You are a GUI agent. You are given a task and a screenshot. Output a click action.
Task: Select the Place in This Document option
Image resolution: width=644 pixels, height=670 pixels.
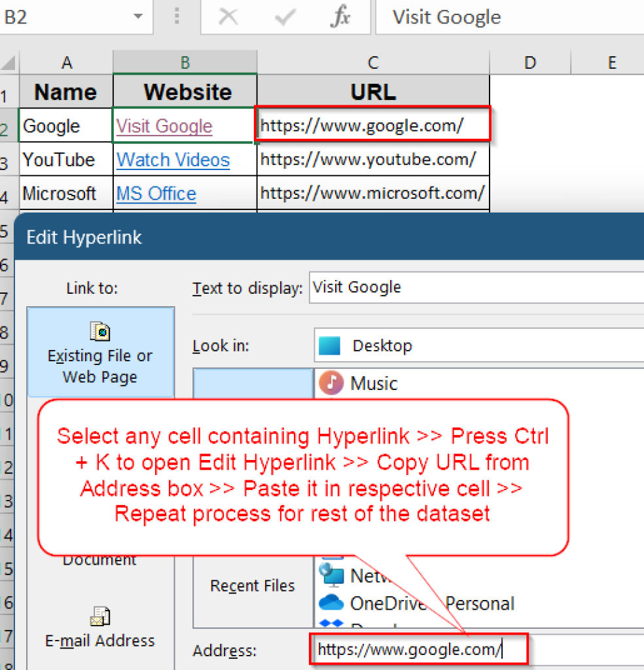click(99, 559)
